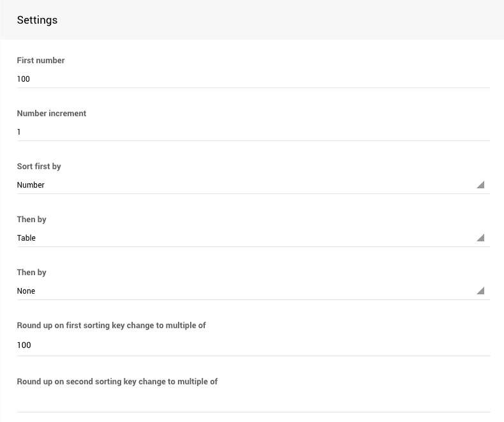Screen dimensions: 504x422
Task: Click the empty second sorting key round-up field
Action: point(253,402)
